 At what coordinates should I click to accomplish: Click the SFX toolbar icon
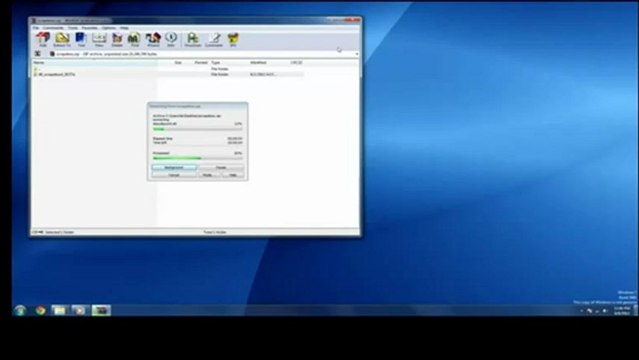pos(233,39)
